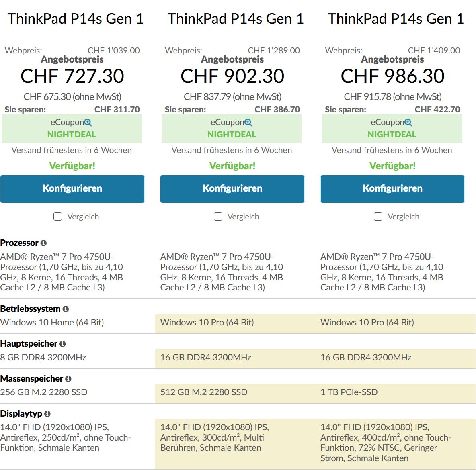476x470 pixels.
Task: Check Vergleich box for CHF 902.30 model
Action: [x=218, y=217]
